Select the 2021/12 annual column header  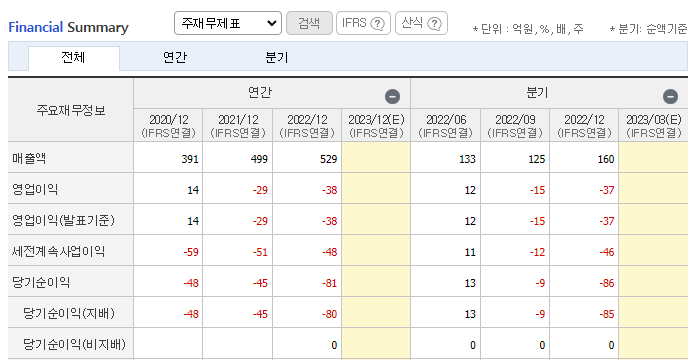(x=238, y=125)
